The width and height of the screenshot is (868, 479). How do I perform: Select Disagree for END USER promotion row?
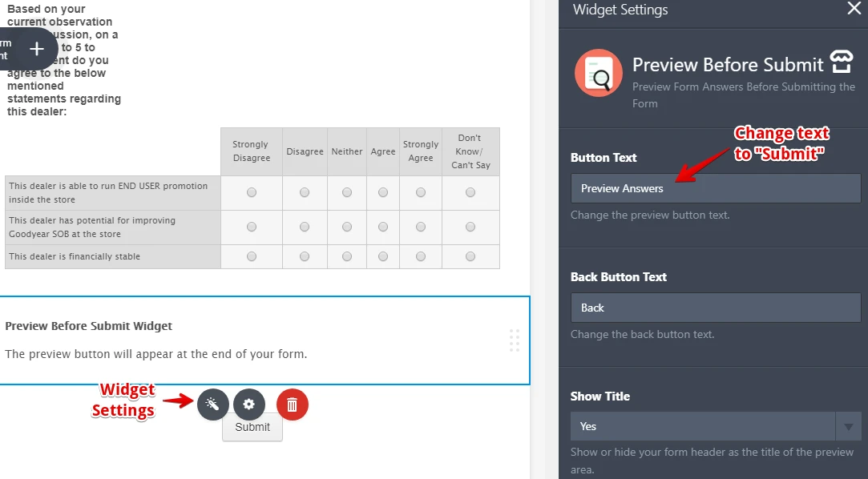305,192
